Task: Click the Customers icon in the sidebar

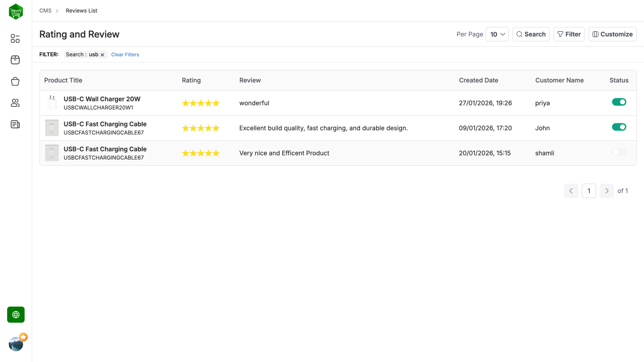Action: (15, 103)
